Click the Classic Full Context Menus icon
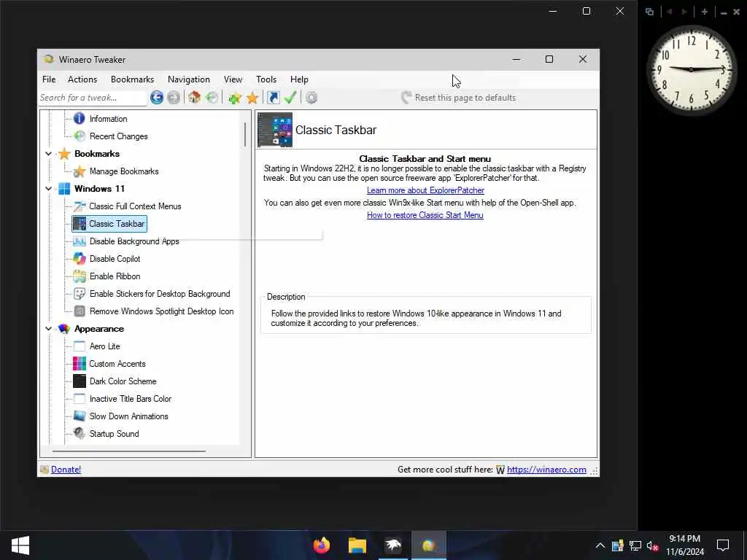 (79, 206)
